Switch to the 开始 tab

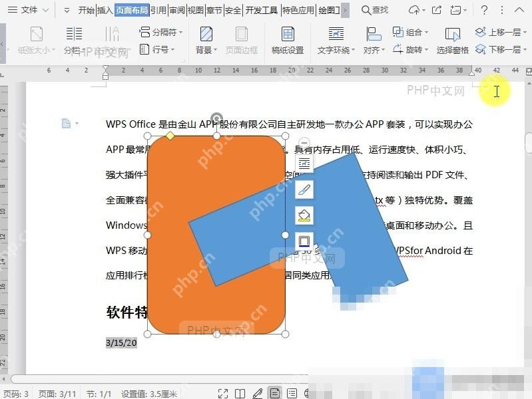(x=86, y=10)
